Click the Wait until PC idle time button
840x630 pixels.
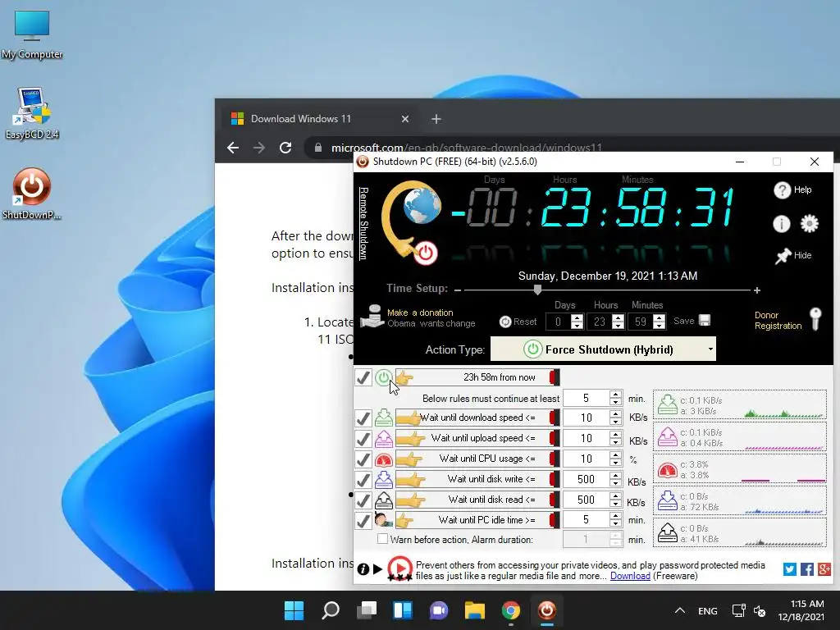pyautogui.click(x=477, y=519)
